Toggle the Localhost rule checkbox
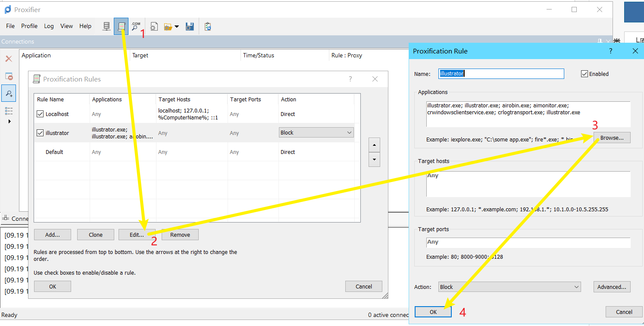644x326 pixels. (x=40, y=114)
